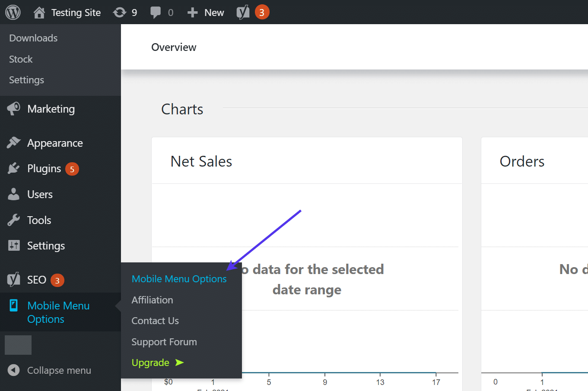Click the green Upgrade link

tap(151, 363)
